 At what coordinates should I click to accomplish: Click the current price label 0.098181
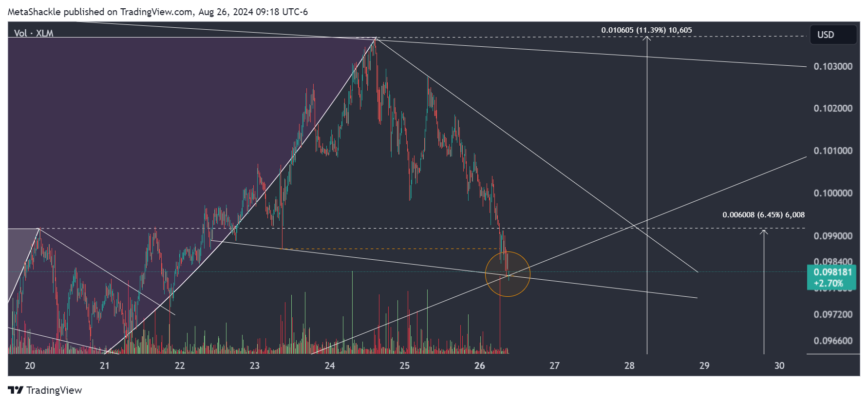[x=832, y=272]
